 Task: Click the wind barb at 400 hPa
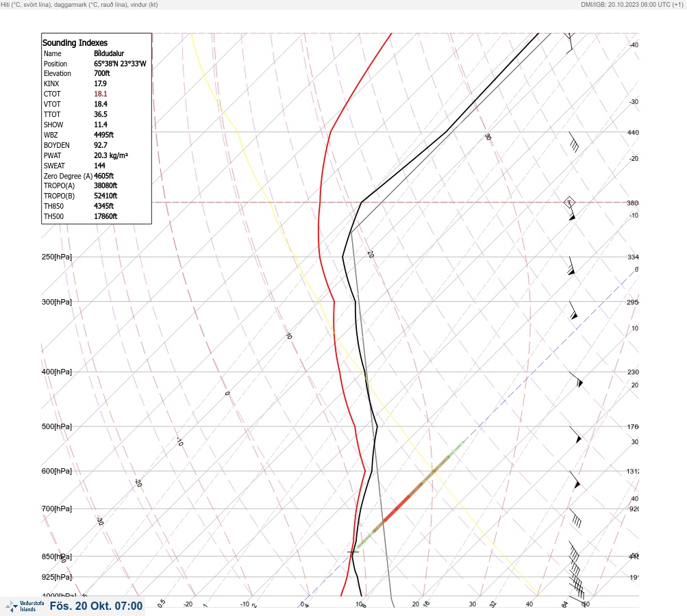pos(576,380)
